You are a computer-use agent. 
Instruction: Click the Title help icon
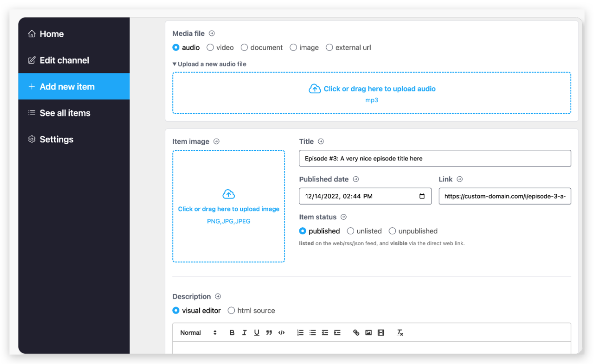click(321, 141)
